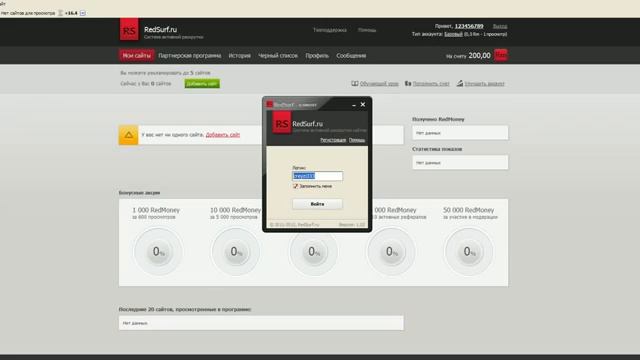Viewport: 640px width, 360px height.
Task: Click the Бонусные акции section heading
Action: click(140, 193)
